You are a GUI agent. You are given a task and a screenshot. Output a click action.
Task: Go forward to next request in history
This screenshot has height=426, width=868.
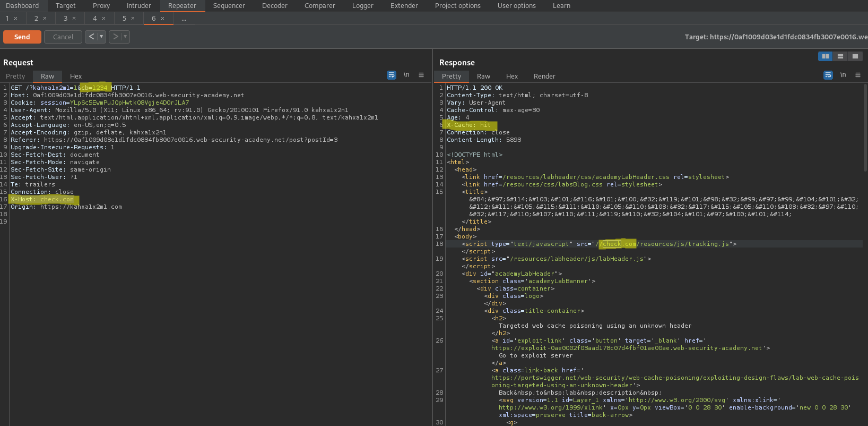click(x=115, y=37)
